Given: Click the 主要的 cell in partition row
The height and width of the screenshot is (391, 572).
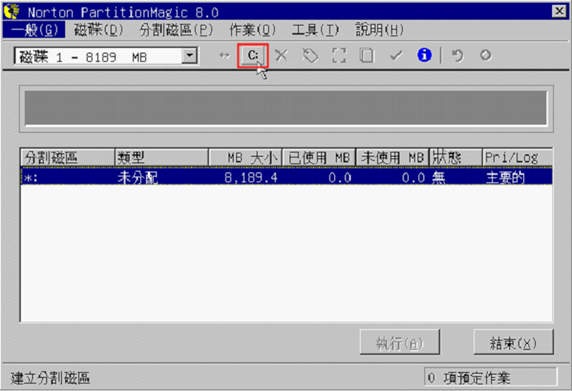Looking at the screenshot, I should [505, 178].
